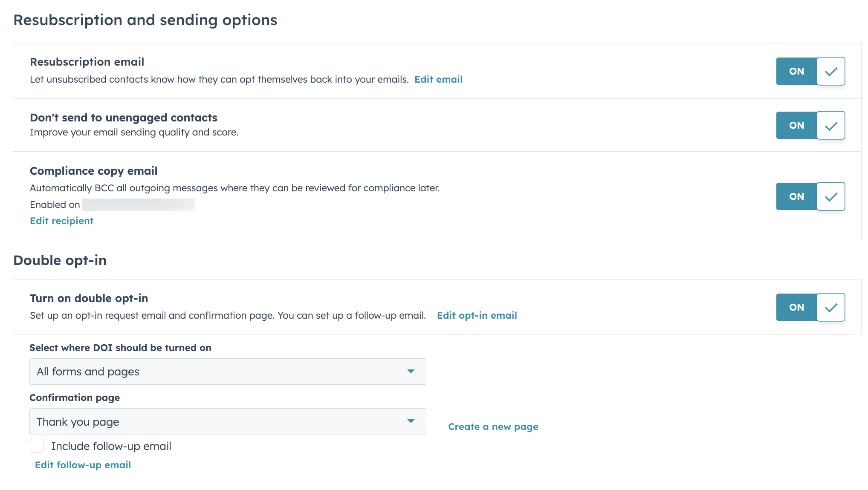Open Edit email for resubscription
Image resolution: width=868 pixels, height=490 pixels.
[x=439, y=79]
